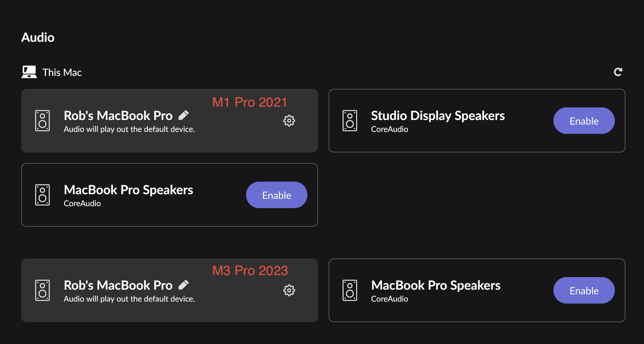Click the This Mac computer icon
The height and width of the screenshot is (344, 644).
point(29,72)
